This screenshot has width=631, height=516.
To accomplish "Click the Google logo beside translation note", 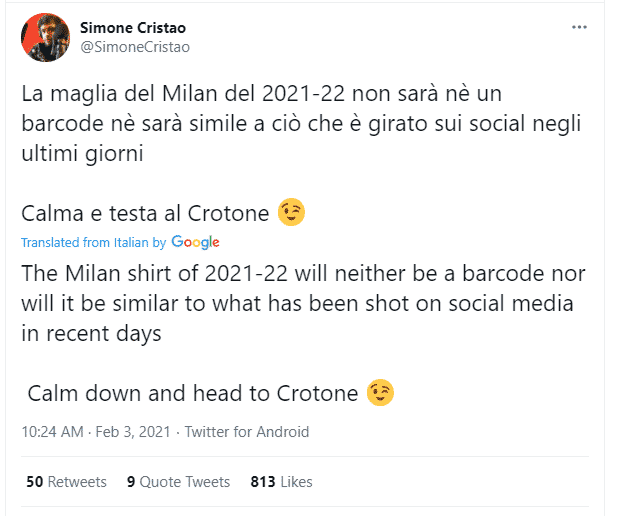I will tap(195, 242).
